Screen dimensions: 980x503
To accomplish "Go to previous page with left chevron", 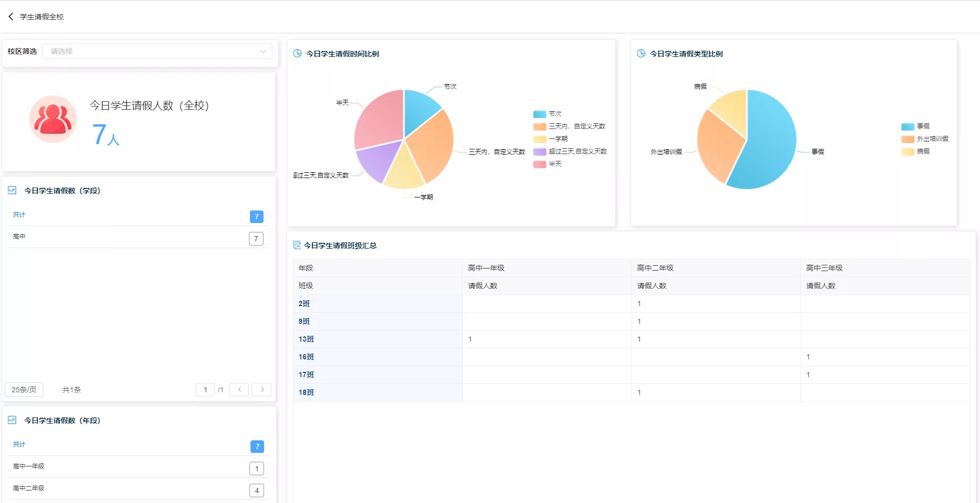I will click(240, 390).
